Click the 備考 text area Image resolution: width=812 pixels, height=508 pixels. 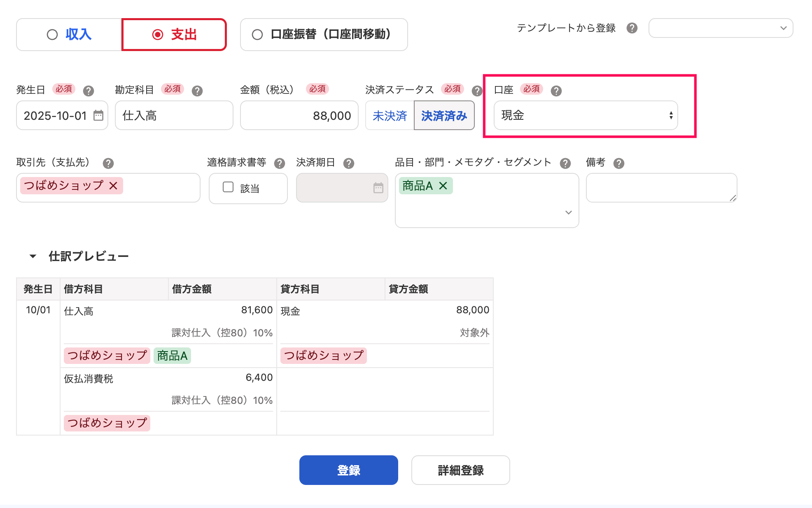[x=661, y=188]
